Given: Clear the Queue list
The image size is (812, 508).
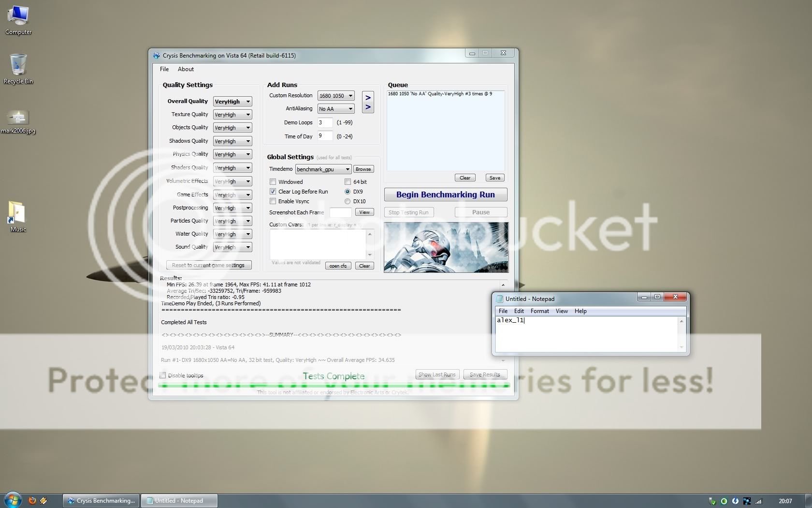Looking at the screenshot, I should pyautogui.click(x=465, y=178).
